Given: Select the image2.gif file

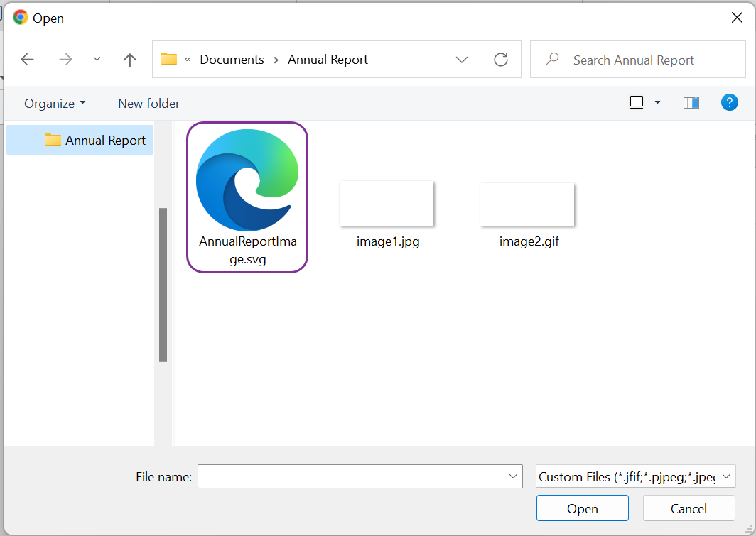Looking at the screenshot, I should click(526, 204).
